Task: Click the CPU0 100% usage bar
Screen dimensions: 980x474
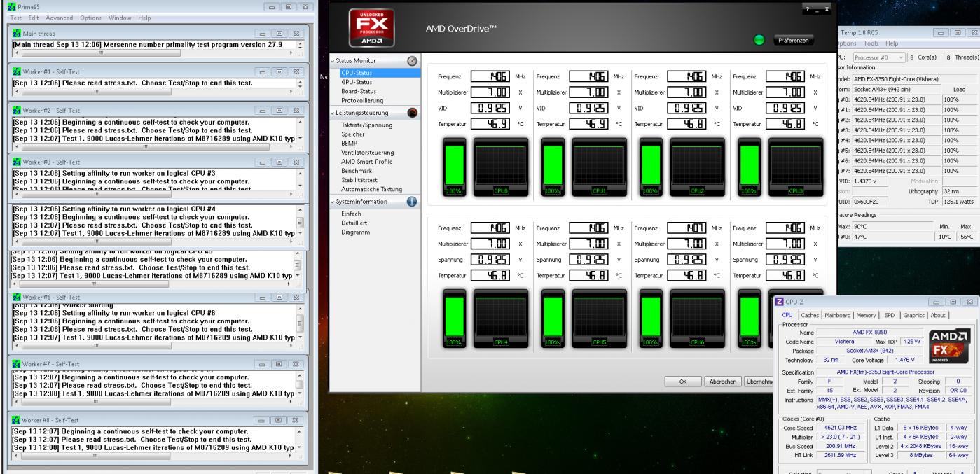Action: click(x=455, y=165)
